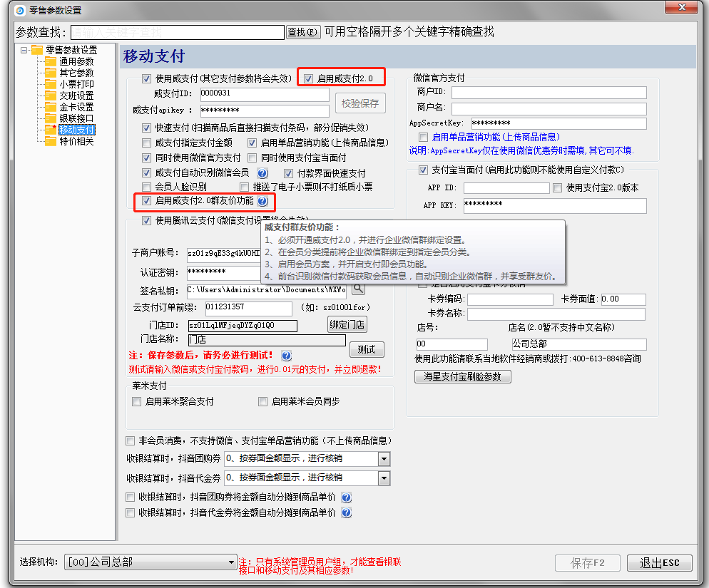Image resolution: width=709 pixels, height=588 pixels.
Task: Click help icon for 抖音团购券将金额自动分摊
Action: [x=347, y=497]
